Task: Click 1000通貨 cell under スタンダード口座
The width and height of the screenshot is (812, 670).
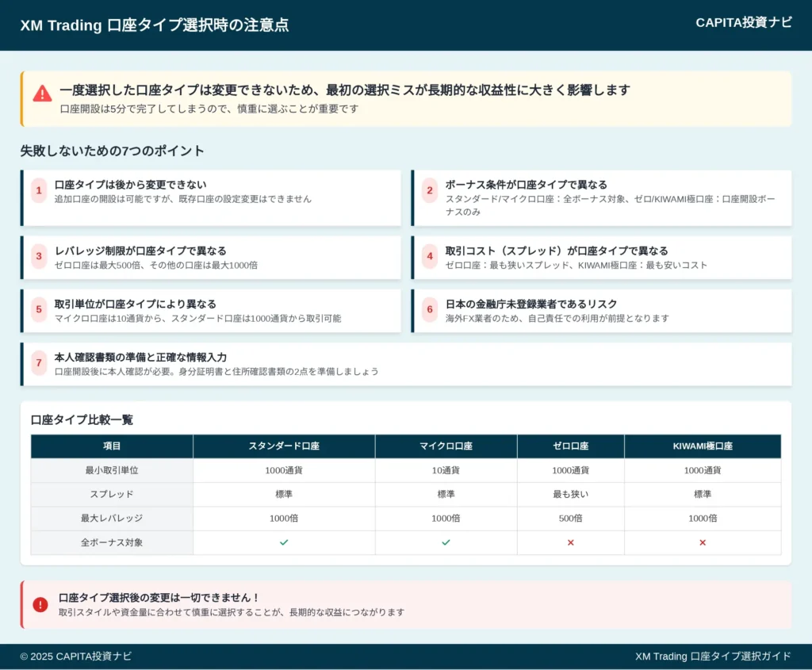Action: click(284, 471)
